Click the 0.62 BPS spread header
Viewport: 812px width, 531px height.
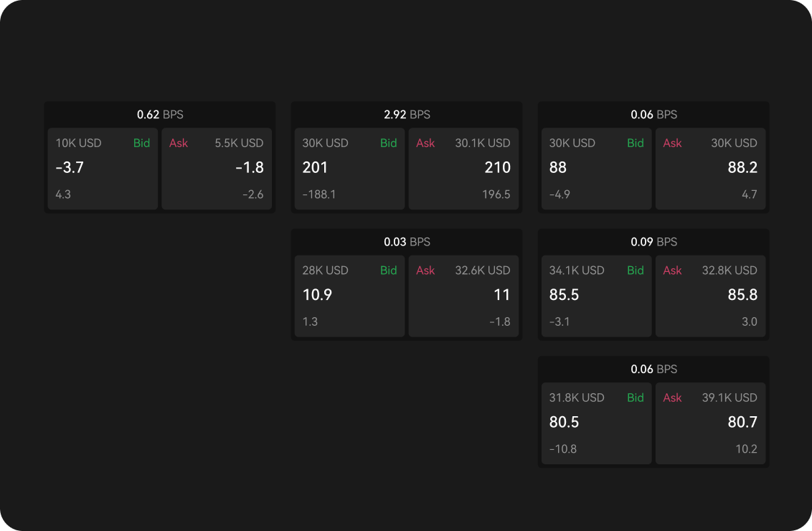(x=159, y=114)
